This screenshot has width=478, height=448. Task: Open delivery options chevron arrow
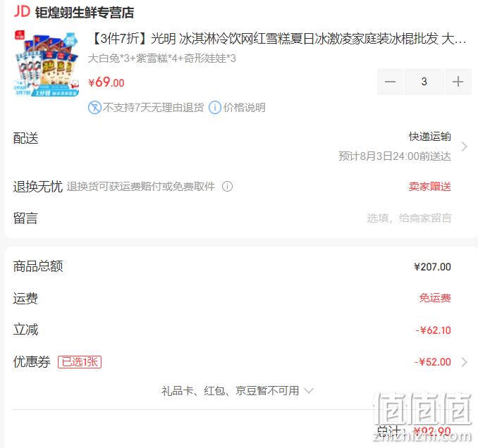[x=465, y=147]
